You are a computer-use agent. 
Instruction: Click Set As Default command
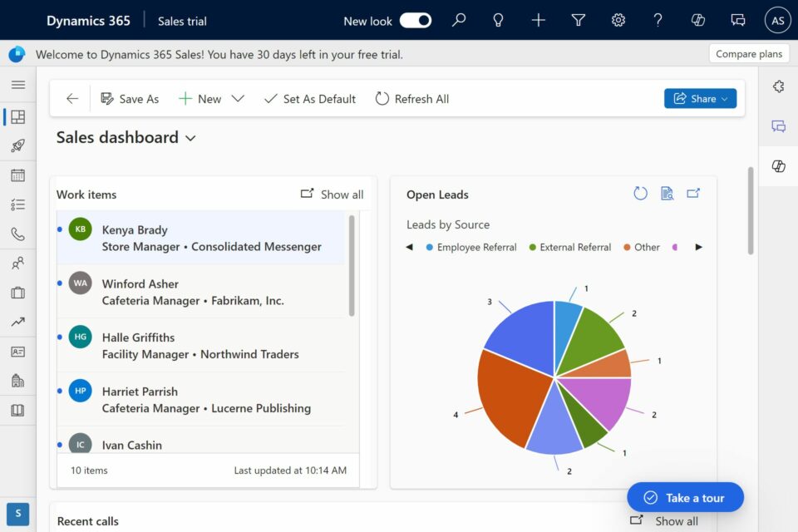tap(309, 99)
